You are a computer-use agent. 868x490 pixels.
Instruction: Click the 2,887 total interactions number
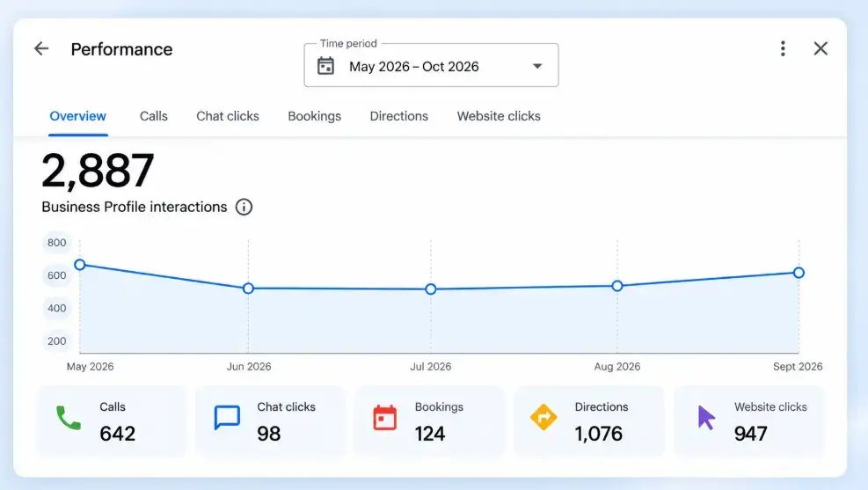98,171
